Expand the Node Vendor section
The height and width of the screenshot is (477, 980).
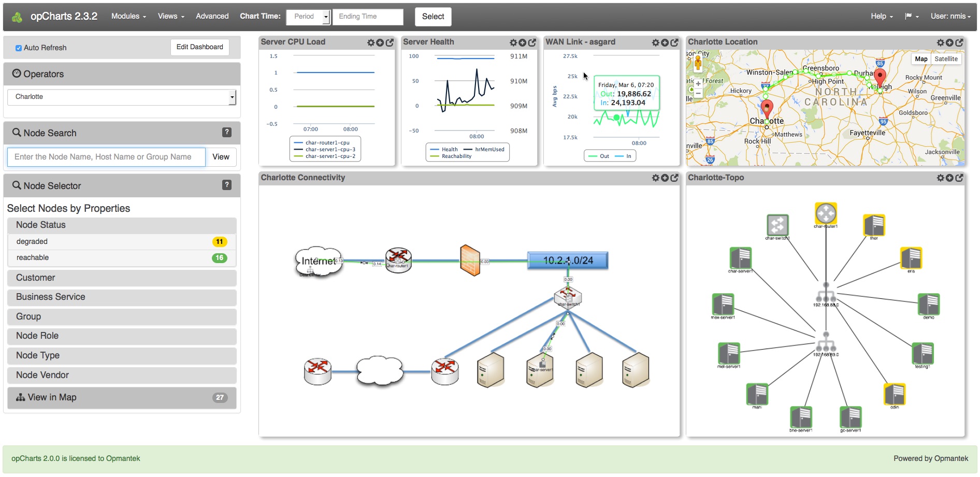(122, 375)
